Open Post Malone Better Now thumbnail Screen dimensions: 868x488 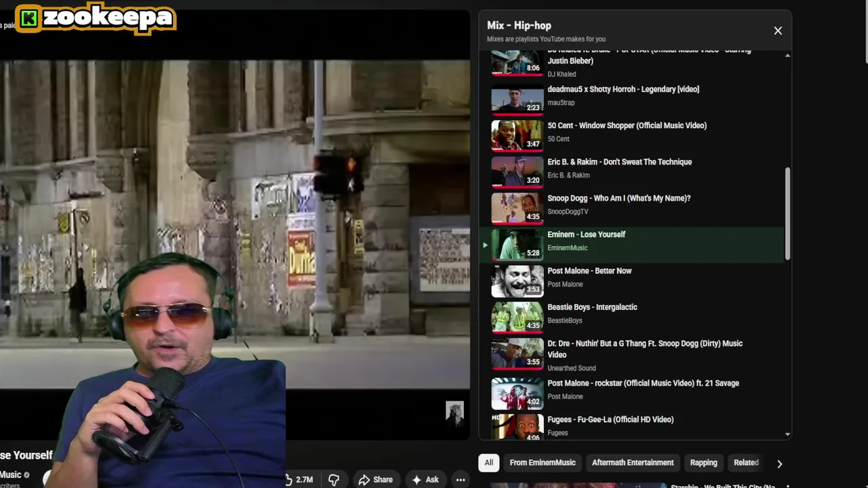coord(517,281)
